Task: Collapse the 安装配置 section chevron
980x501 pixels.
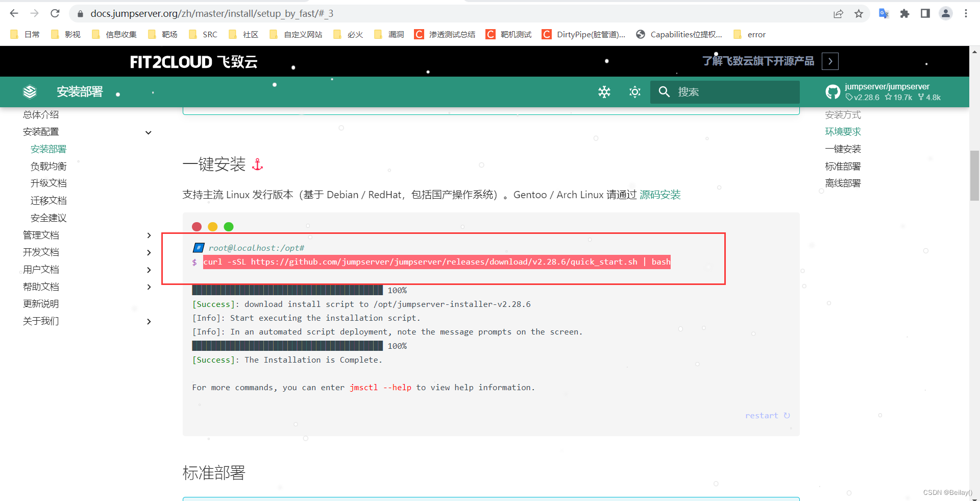Action: (x=149, y=132)
